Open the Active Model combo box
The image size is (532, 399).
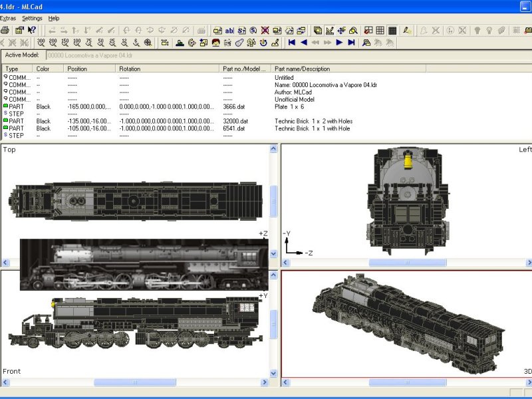tap(289, 55)
